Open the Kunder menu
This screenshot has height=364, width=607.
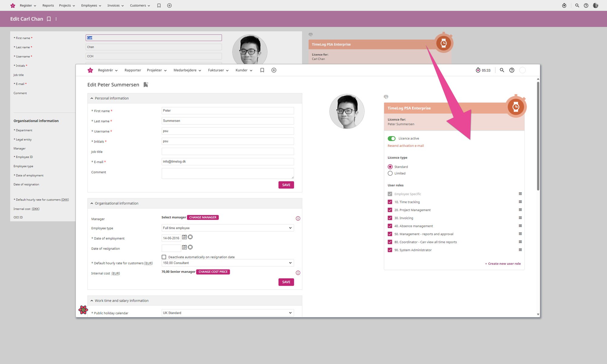pyautogui.click(x=244, y=70)
